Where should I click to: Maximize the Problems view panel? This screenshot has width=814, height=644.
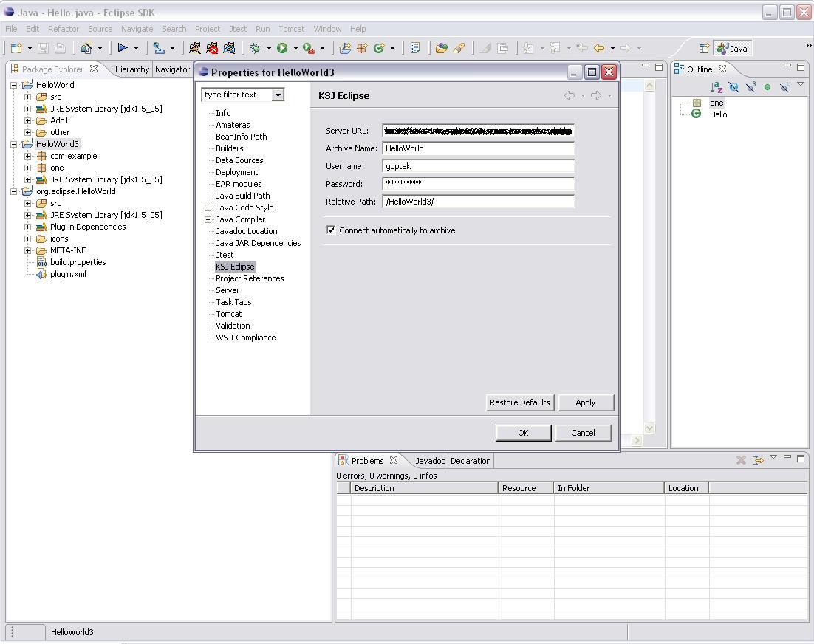[x=801, y=458]
